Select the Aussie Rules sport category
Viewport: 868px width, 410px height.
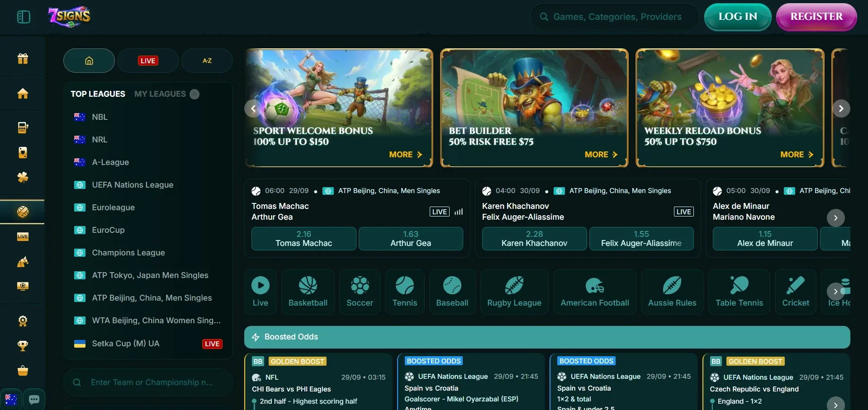(672, 292)
